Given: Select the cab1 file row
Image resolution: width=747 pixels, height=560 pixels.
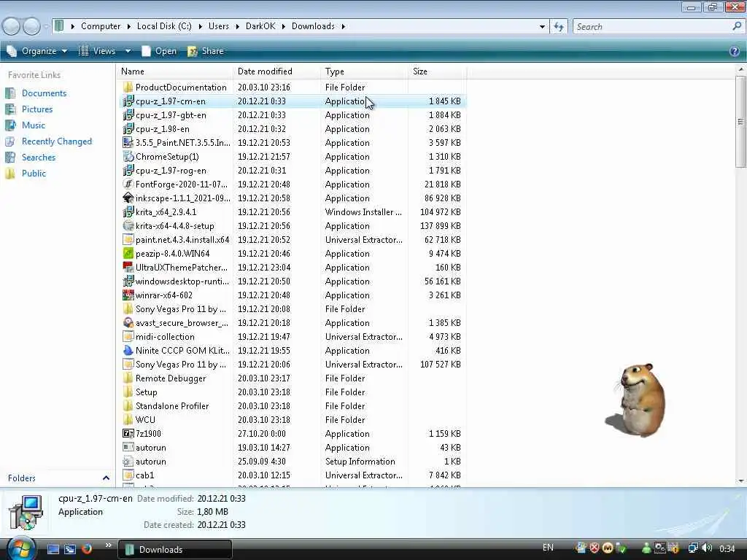Looking at the screenshot, I should pos(292,475).
